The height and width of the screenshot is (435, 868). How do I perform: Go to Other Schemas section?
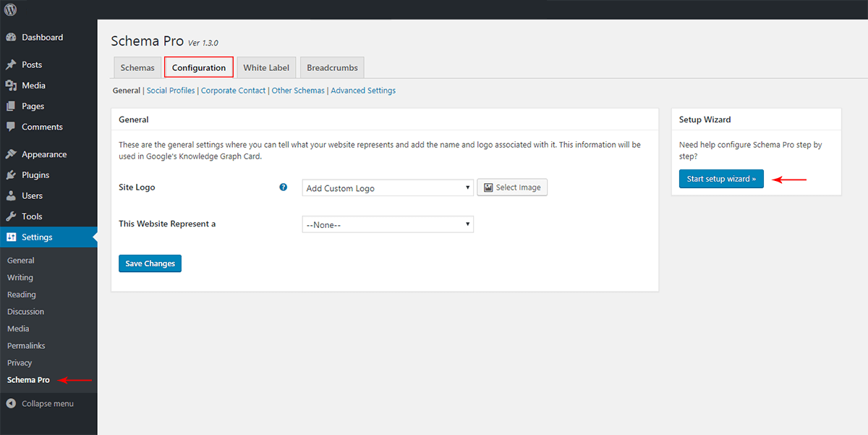[x=298, y=90]
